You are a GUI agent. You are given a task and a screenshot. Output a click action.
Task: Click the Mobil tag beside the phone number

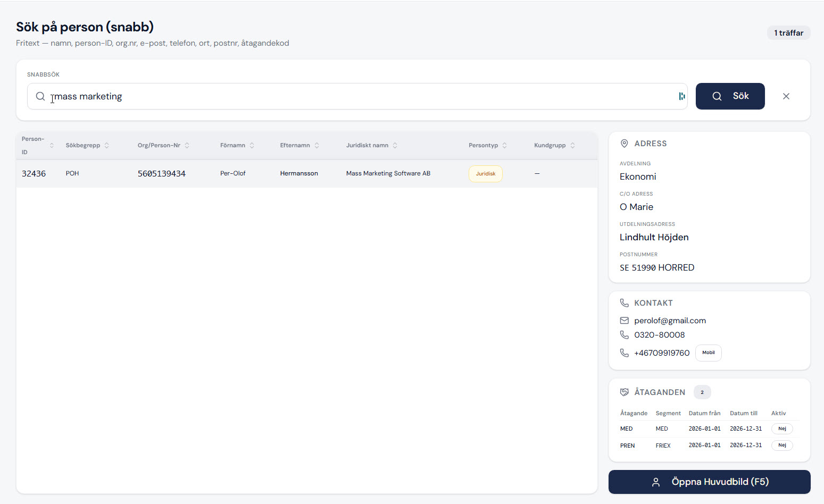[x=708, y=353]
